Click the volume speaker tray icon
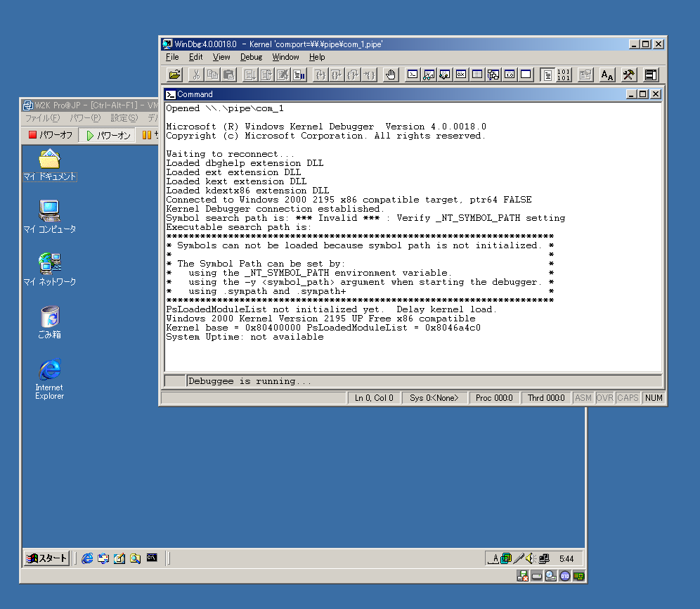This screenshot has height=609, width=700. [x=531, y=558]
